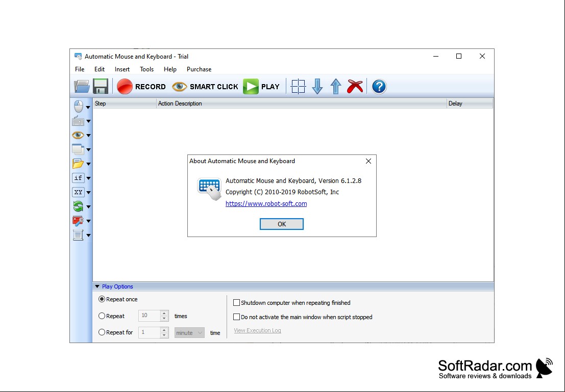Decrease the repeat times count with down arrow
The width and height of the screenshot is (565, 392).
pyautogui.click(x=164, y=318)
